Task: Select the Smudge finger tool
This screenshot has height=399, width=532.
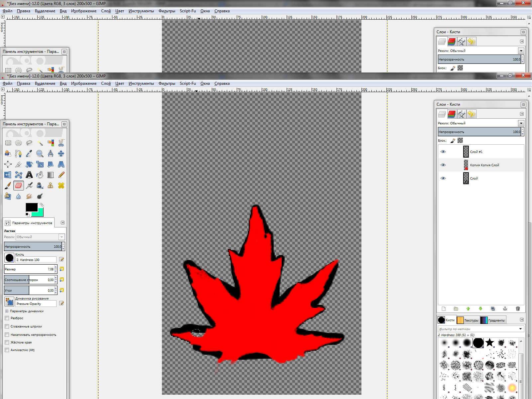Action: tap(29, 196)
